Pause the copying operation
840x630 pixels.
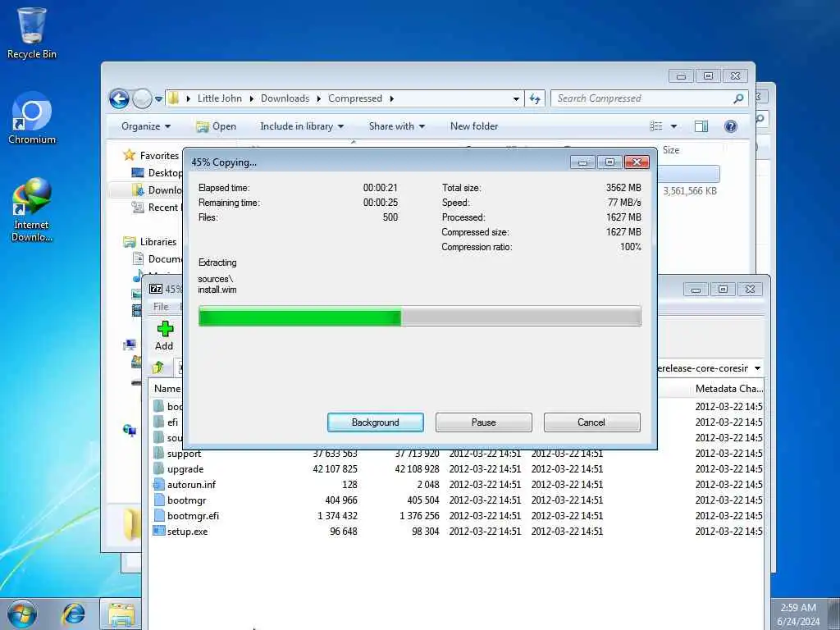484,422
